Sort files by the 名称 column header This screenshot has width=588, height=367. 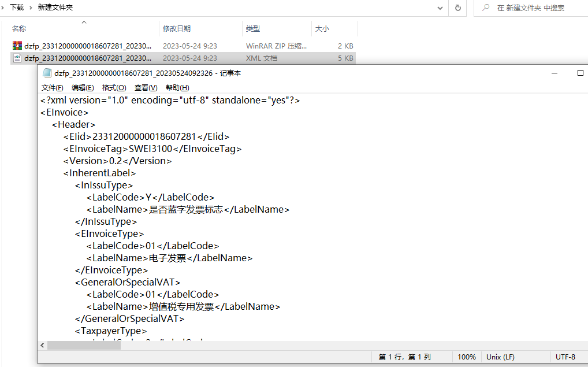tap(19, 28)
